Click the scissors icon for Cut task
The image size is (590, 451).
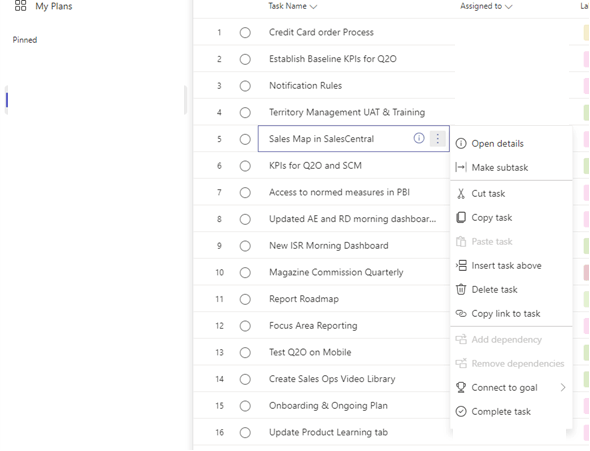pyautogui.click(x=461, y=193)
